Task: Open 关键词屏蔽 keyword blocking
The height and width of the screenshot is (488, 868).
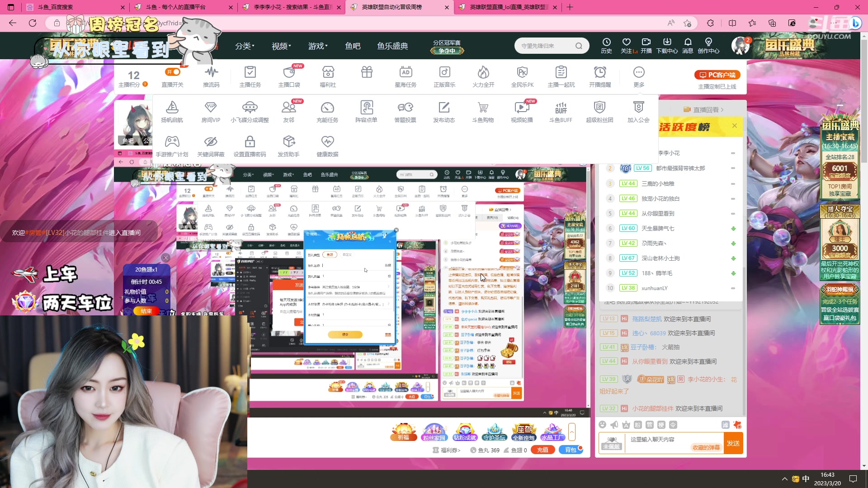Action: coord(211,146)
